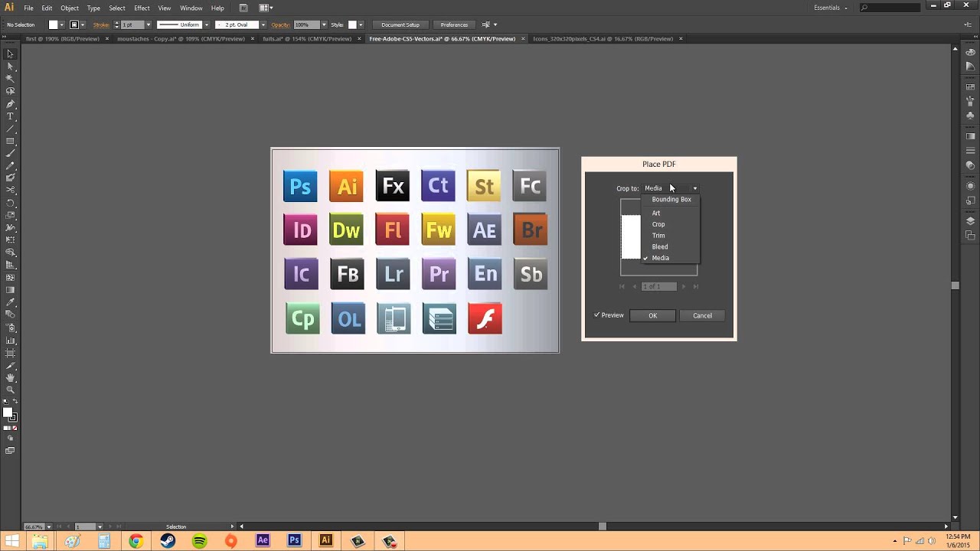
Task: Click Cancel in the Place PDF dialog
Action: point(701,315)
